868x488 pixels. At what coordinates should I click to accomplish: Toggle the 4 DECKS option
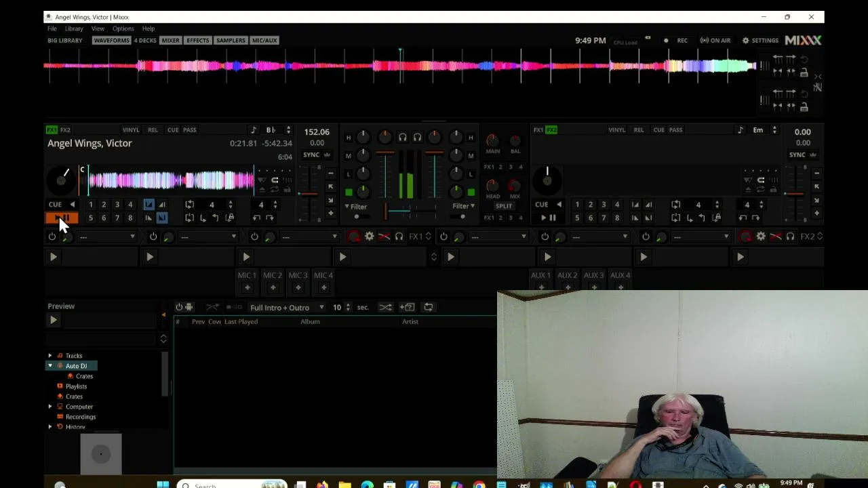pyautogui.click(x=145, y=40)
